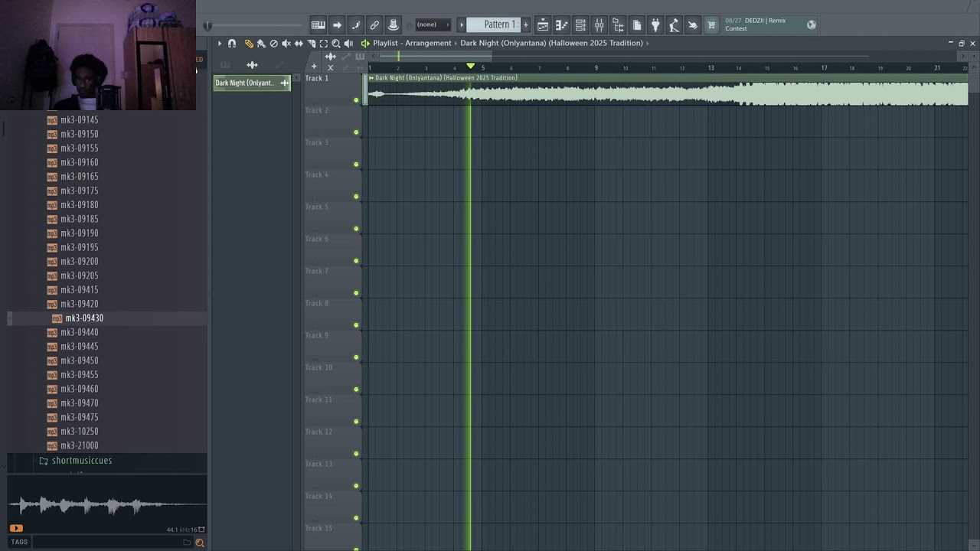The image size is (980, 551).
Task: Toggle the playlist magnet snap icon
Action: pos(232,44)
